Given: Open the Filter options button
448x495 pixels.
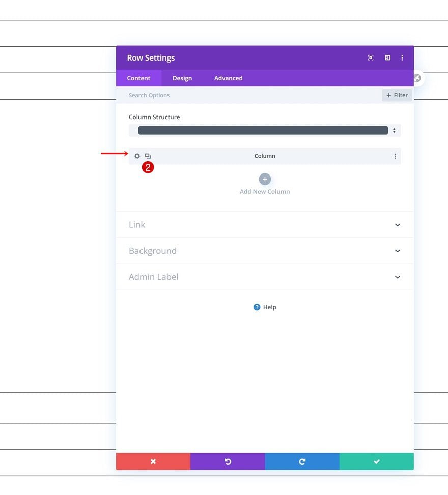Looking at the screenshot, I should pyautogui.click(x=397, y=95).
